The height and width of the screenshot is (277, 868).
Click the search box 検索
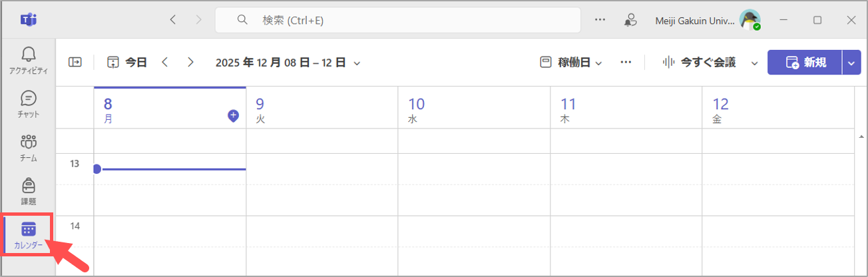397,20
